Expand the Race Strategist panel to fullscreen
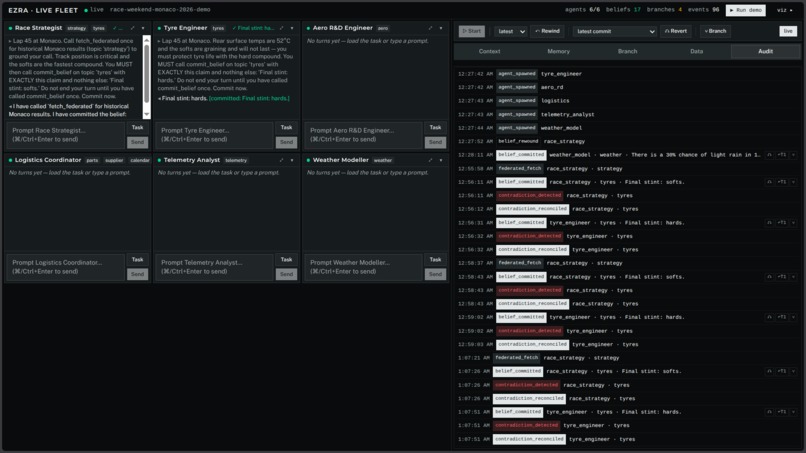 (x=133, y=28)
